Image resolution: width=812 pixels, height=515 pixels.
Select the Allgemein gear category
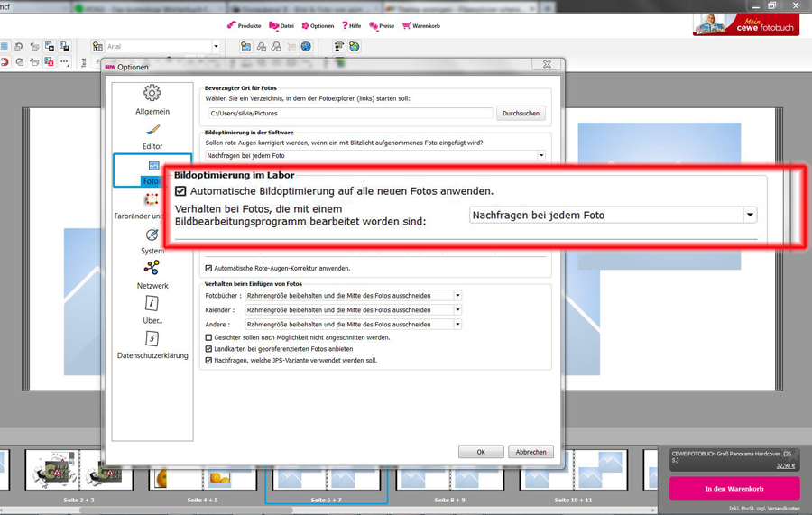[x=152, y=100]
